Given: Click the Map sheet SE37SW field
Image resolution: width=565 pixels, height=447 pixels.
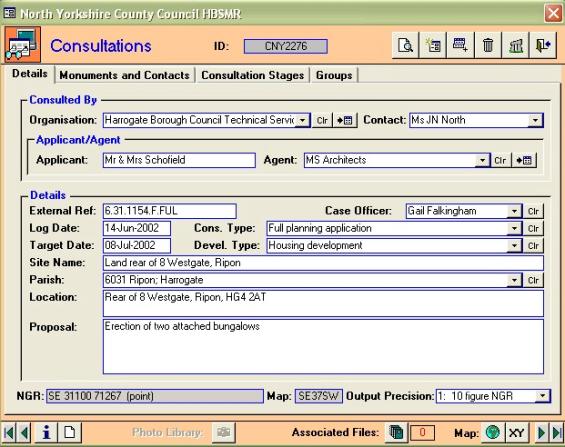Looking at the screenshot, I should [319, 396].
